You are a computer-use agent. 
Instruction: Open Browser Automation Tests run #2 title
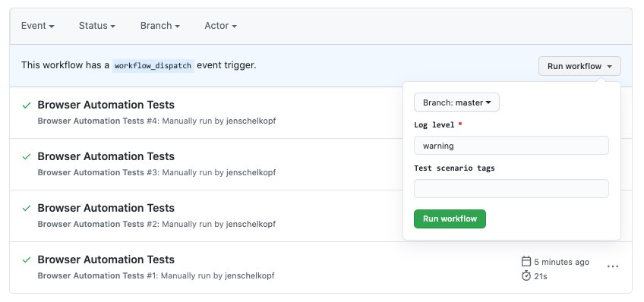pyautogui.click(x=106, y=208)
